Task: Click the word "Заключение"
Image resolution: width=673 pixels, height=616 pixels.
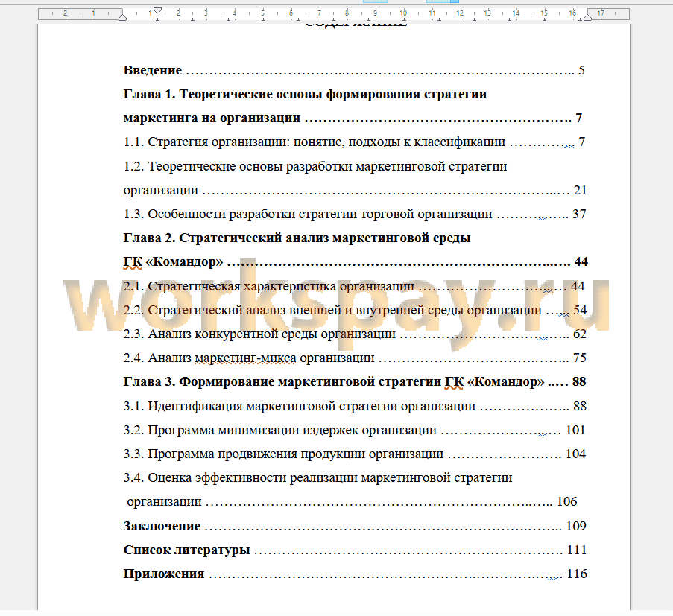Action: (x=162, y=526)
